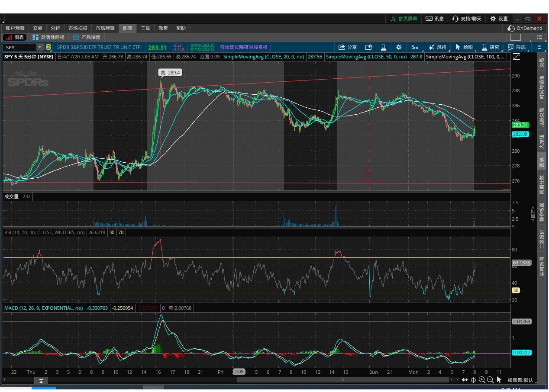Select 图表 right sidebar panel
549x392 pixels.
(542, 162)
